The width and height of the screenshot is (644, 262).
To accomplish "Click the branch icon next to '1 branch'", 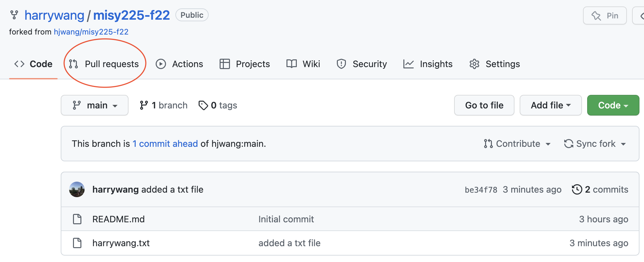I will 144,105.
